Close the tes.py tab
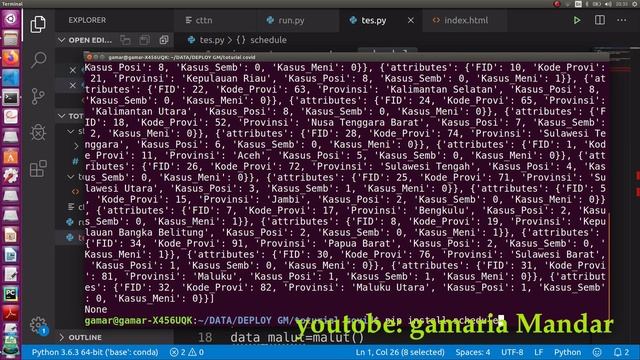Screen dimensions: 640x360 pos(411,20)
